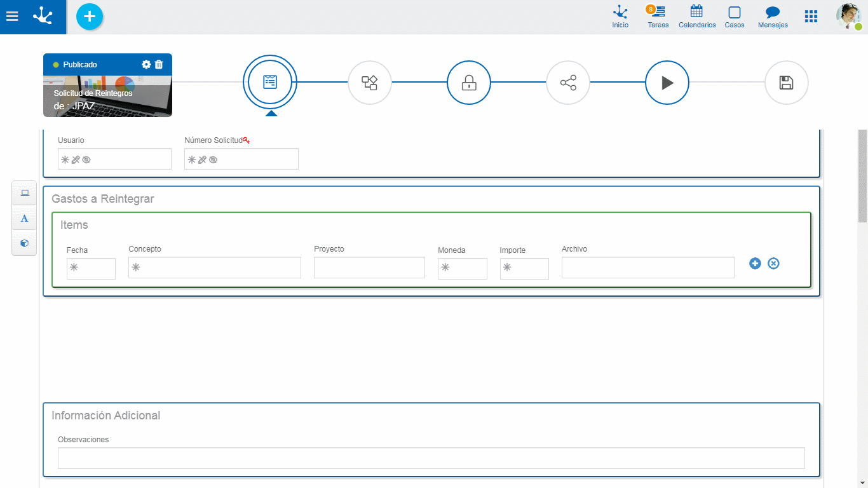
Task: Click the Número Solicitud field
Action: point(241,159)
